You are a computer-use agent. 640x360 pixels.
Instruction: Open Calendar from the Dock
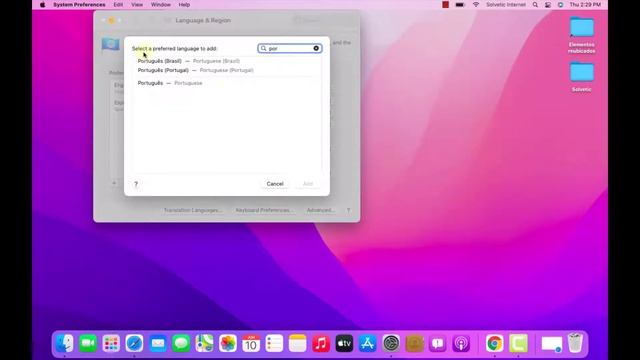[251, 343]
